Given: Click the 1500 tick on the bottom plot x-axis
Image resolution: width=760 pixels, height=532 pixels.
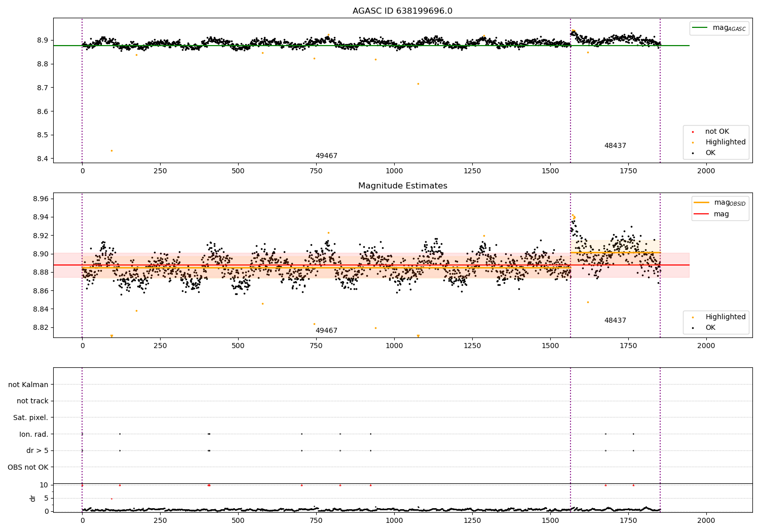Looking at the screenshot, I should pos(550,521).
